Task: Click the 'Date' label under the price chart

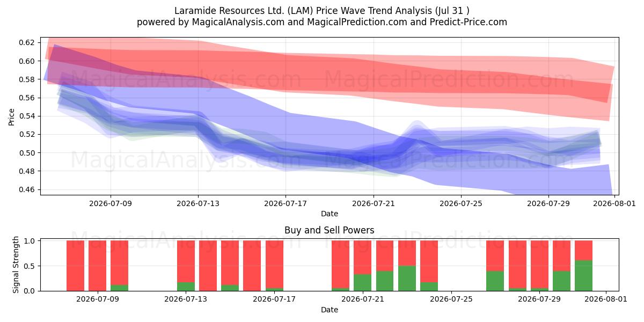Action: coord(330,214)
